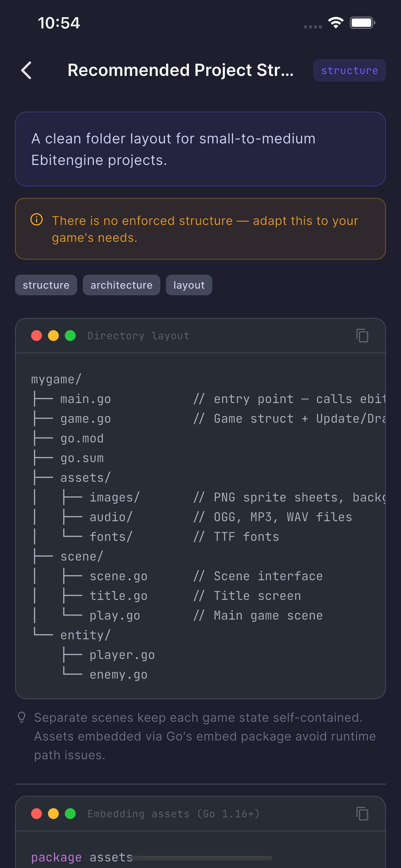Viewport: 401px width, 868px height.
Task: Copy the Embedding assets code block
Action: coord(362,814)
